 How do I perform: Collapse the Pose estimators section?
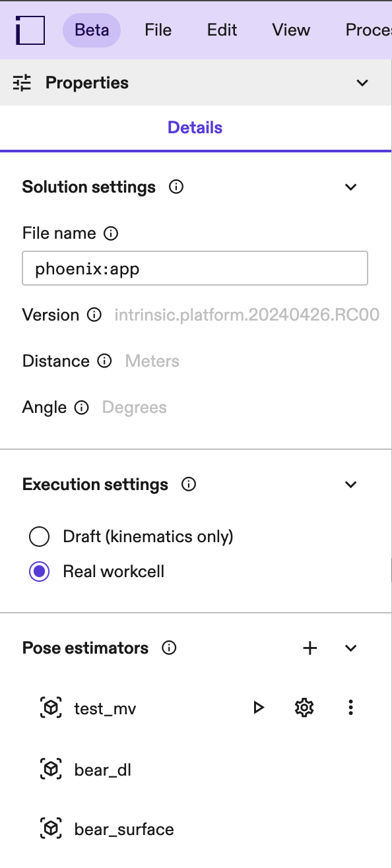click(x=350, y=648)
